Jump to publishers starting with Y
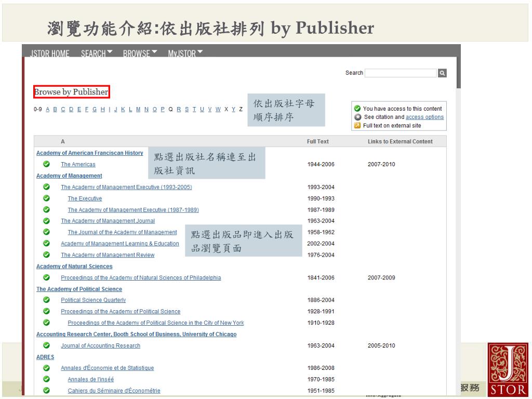This screenshot has height=399, width=532. coord(233,109)
